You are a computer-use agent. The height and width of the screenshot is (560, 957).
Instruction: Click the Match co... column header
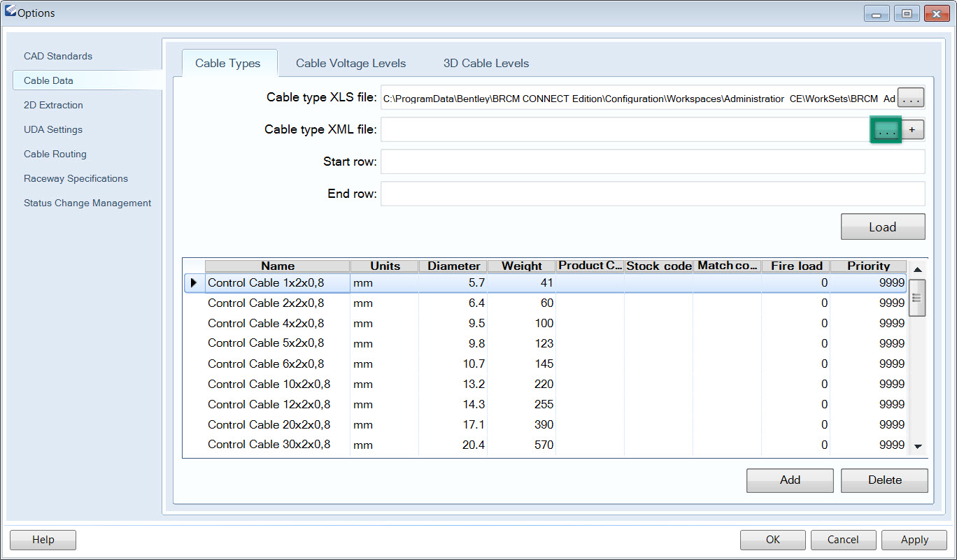[727, 266]
